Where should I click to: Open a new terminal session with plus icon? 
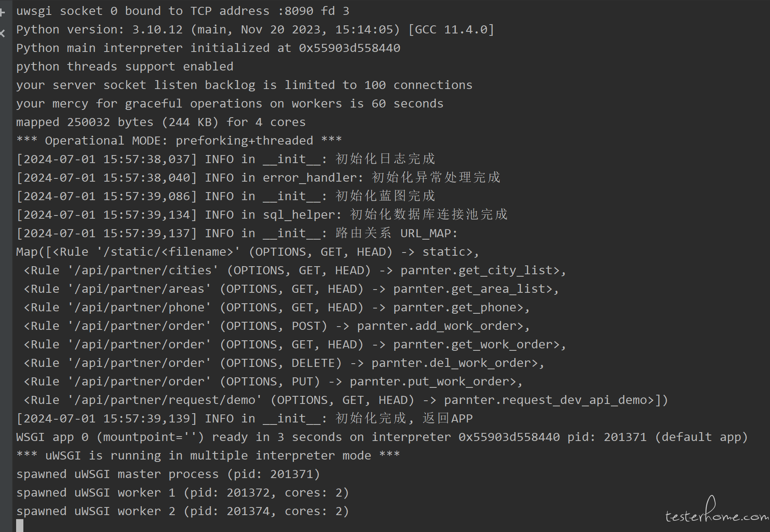(2, 12)
